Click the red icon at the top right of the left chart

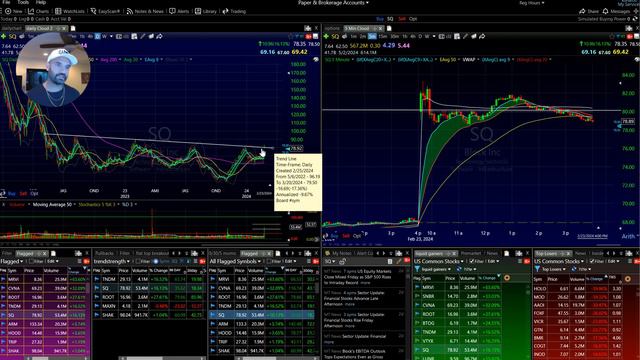(x=308, y=37)
